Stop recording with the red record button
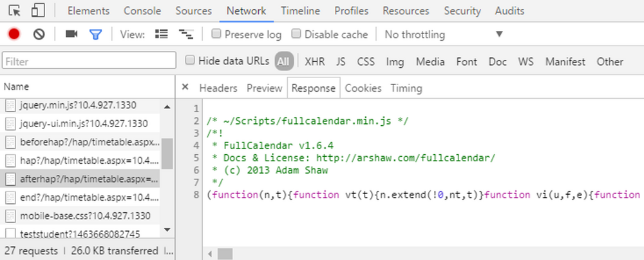644x260 pixels. [x=14, y=34]
